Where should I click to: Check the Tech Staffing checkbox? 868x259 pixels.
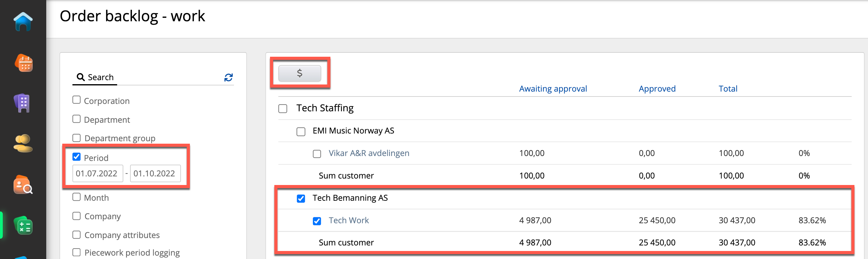click(x=283, y=109)
